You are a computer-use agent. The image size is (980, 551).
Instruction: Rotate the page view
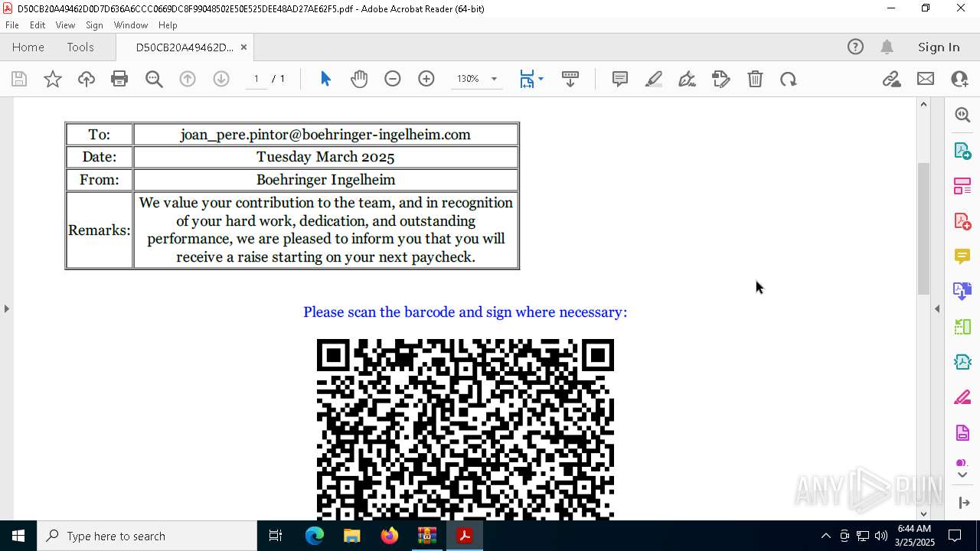tap(789, 79)
